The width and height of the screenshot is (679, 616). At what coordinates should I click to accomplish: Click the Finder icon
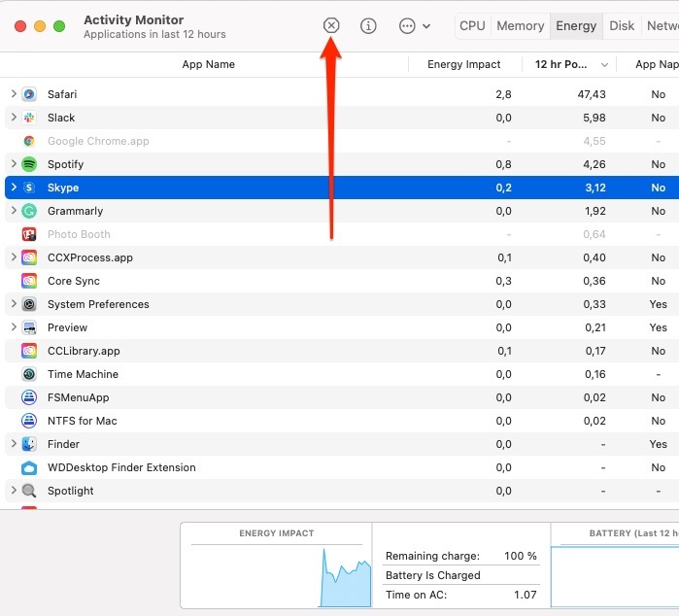pos(29,444)
